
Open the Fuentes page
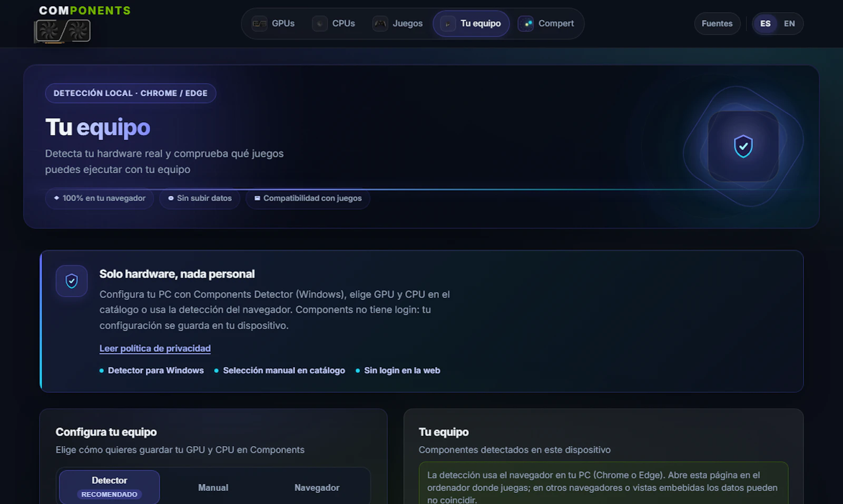click(717, 24)
